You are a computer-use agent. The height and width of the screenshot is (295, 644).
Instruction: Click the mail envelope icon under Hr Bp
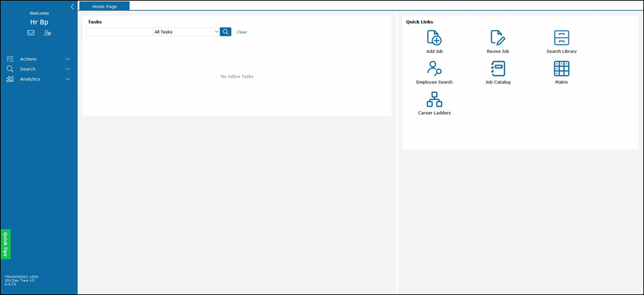[x=31, y=33]
